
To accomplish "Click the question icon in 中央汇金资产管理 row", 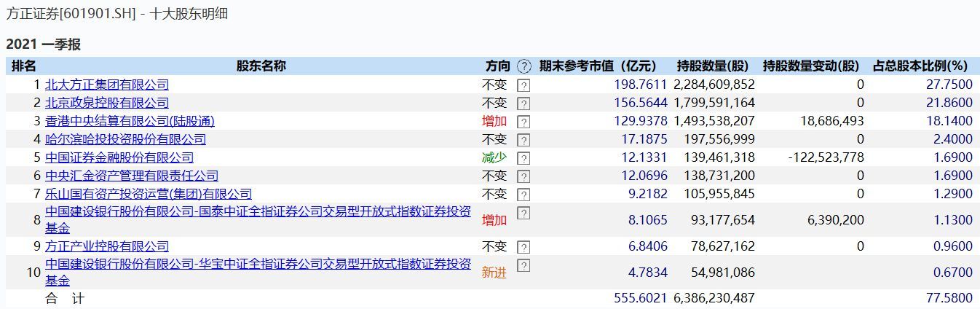I will click(523, 176).
